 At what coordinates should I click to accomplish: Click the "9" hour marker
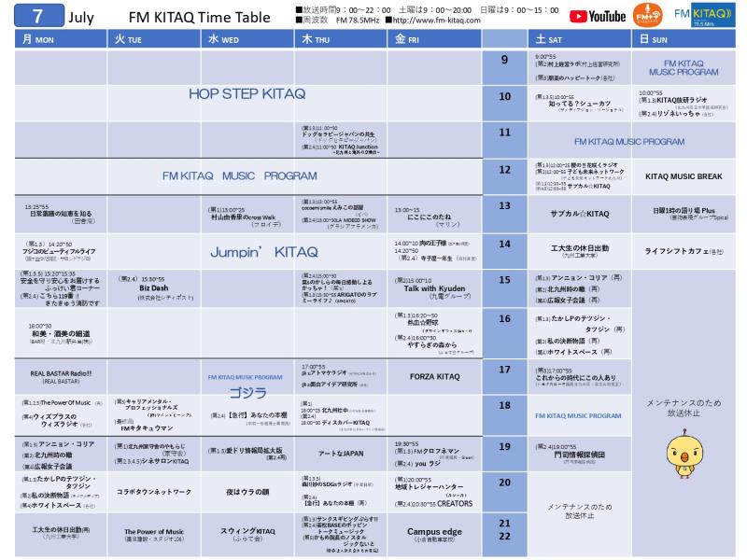[504, 60]
